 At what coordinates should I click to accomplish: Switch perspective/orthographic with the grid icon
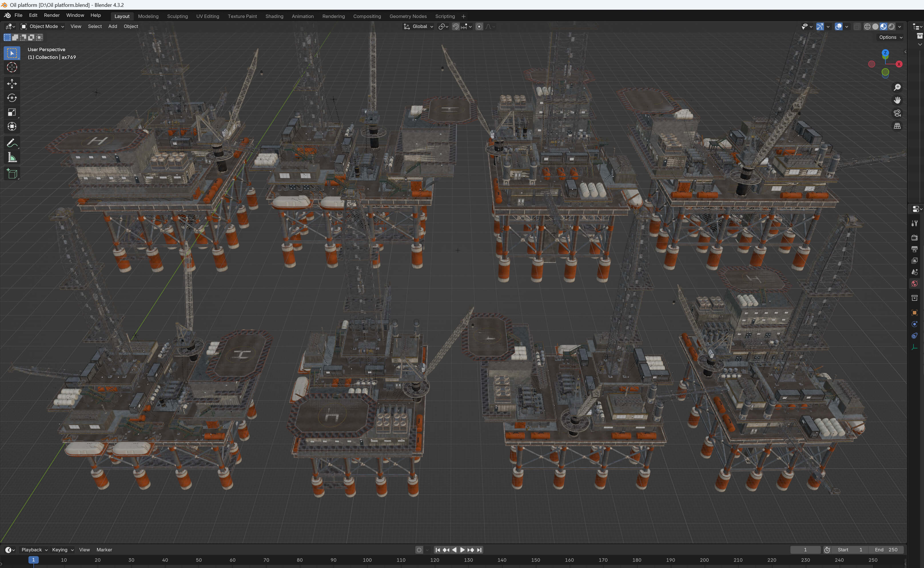[897, 126]
